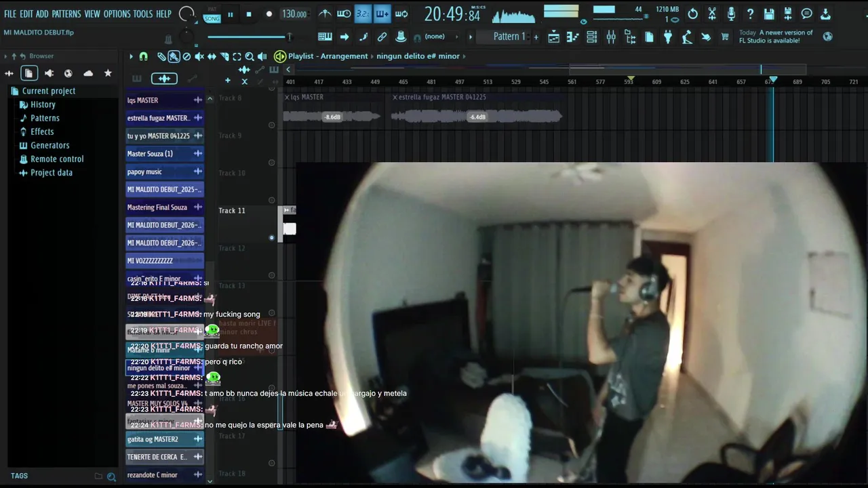Select the playlist Paint brush tool
Image resolution: width=868 pixels, height=488 pixels.
tap(174, 56)
